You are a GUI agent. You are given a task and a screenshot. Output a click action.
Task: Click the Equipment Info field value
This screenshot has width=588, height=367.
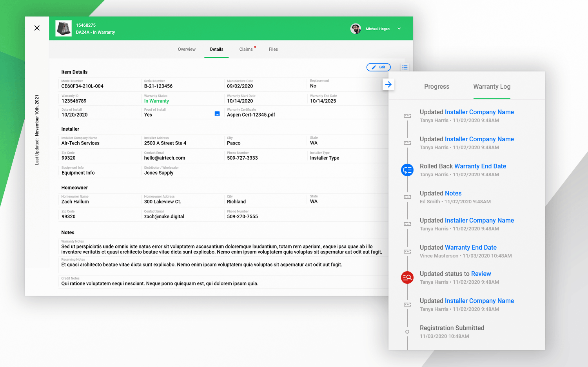pyautogui.click(x=78, y=173)
